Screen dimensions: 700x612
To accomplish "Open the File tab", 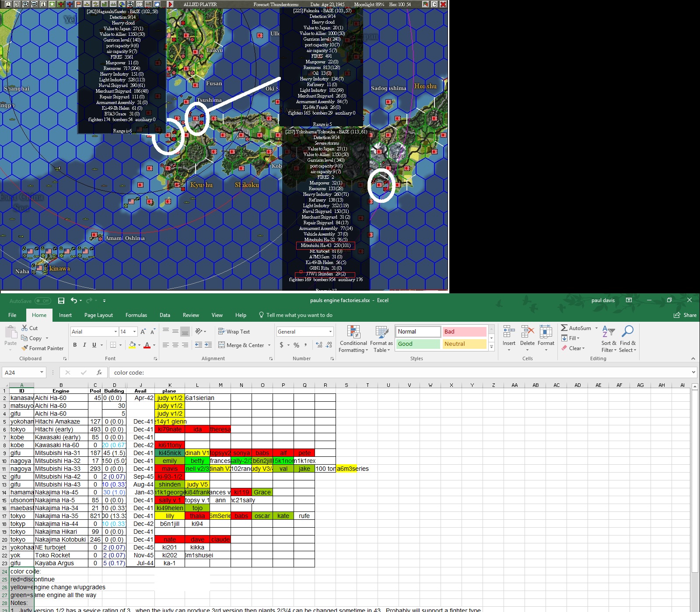I will [12, 315].
